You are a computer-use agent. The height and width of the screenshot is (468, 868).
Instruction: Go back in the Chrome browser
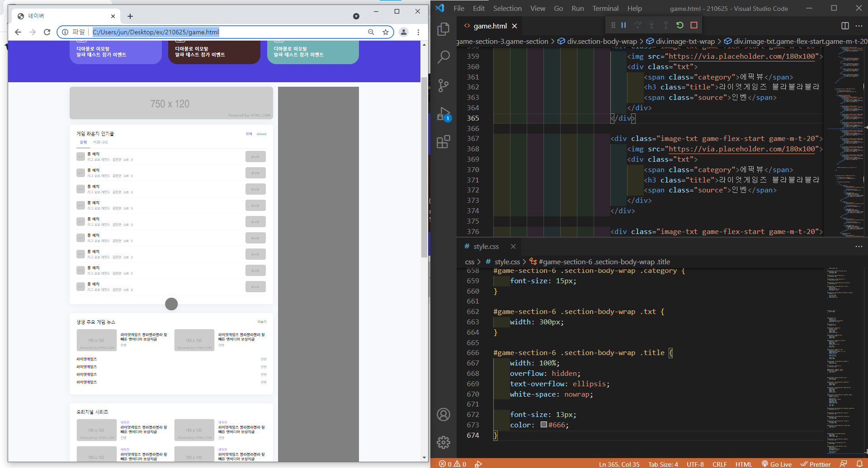click(18, 32)
